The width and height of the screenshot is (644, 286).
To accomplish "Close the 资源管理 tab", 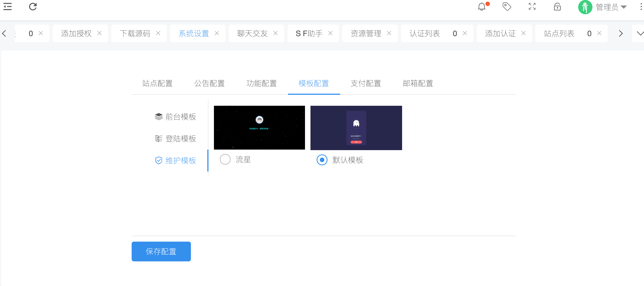I will click(389, 33).
